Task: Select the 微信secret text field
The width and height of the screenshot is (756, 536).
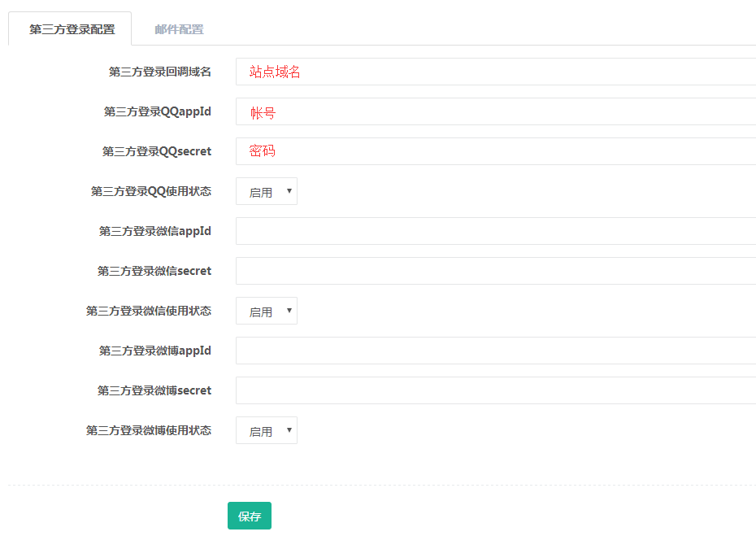Action: pyautogui.click(x=496, y=271)
